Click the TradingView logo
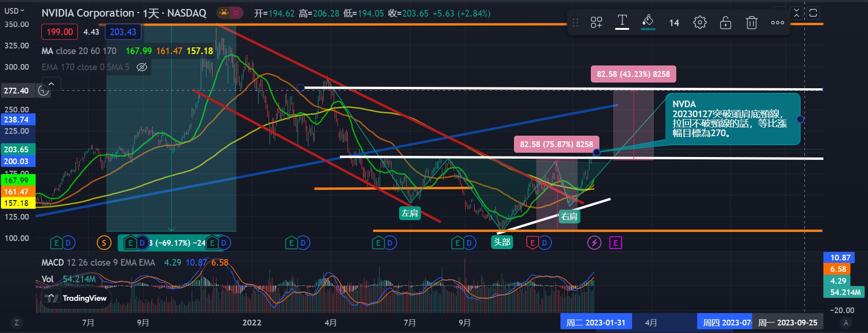This screenshot has width=868, height=333. [x=77, y=298]
